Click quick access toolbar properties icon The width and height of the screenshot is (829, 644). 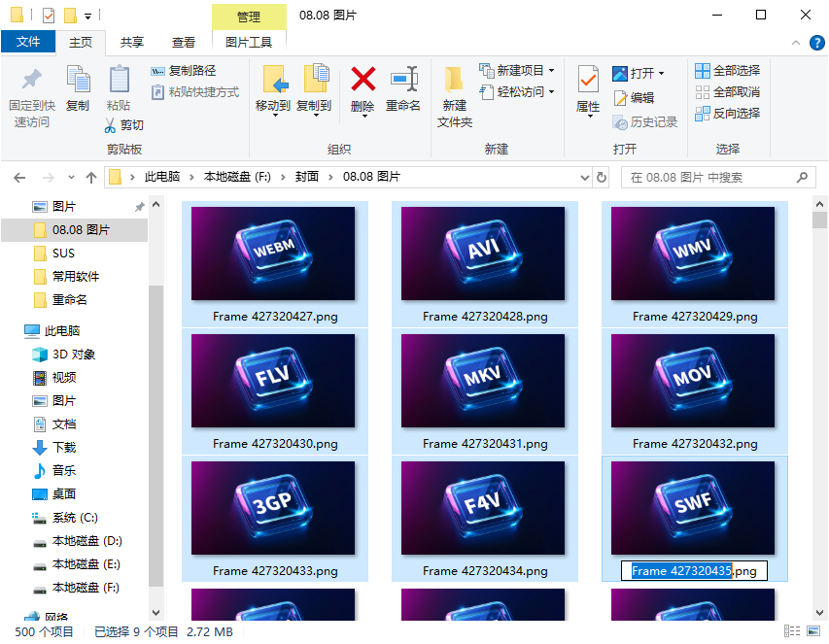click(49, 16)
